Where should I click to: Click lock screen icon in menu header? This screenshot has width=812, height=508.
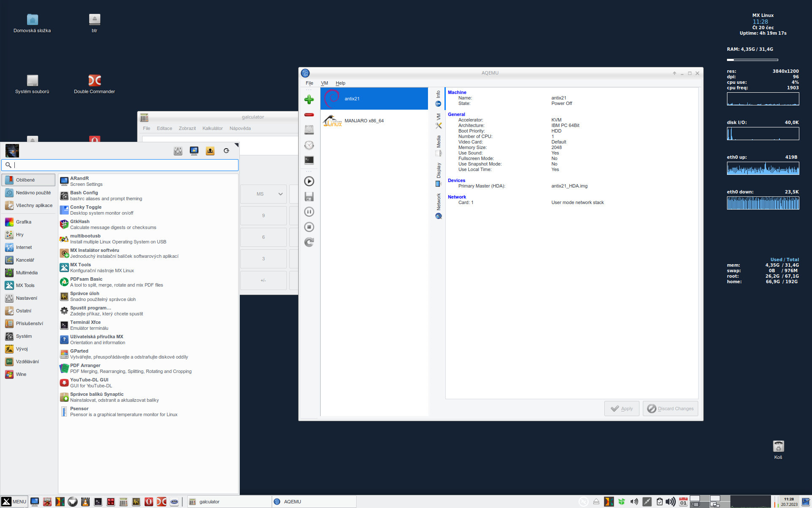pos(194,151)
